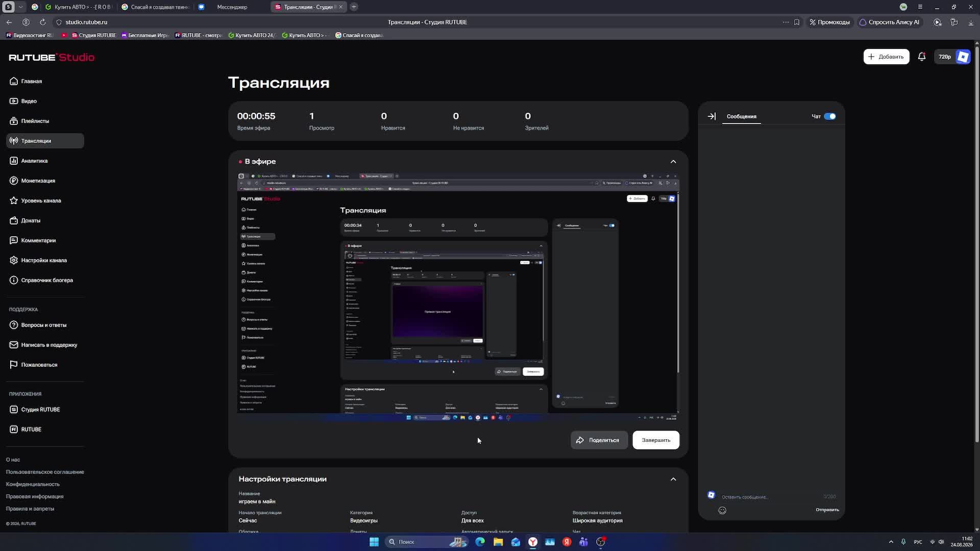This screenshot has width=980, height=551.
Task: Open the browser side panel icon next to downloads
Action: pyautogui.click(x=954, y=22)
